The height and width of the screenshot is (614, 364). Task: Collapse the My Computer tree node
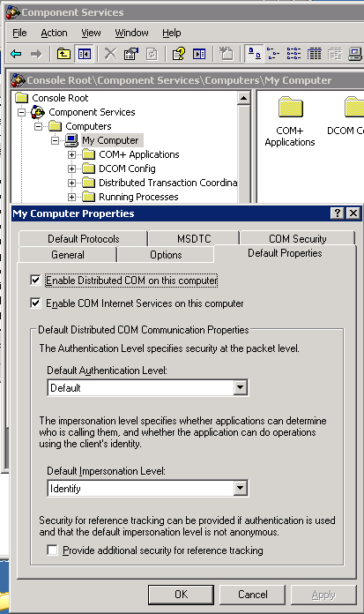pos(56,140)
